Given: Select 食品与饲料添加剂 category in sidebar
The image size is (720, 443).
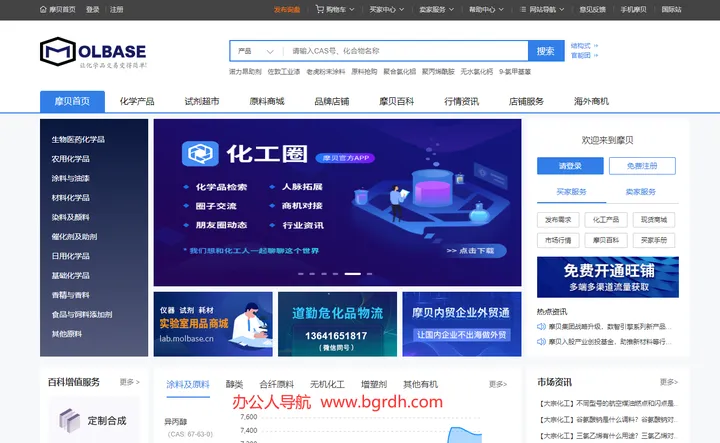Looking at the screenshot, I should pyautogui.click(x=82, y=314).
